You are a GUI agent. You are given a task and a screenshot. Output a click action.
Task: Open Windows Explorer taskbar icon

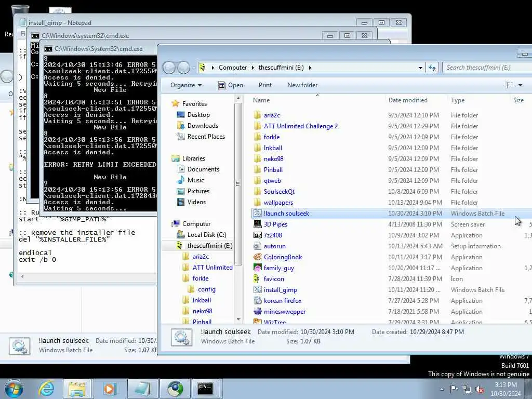tap(77, 389)
